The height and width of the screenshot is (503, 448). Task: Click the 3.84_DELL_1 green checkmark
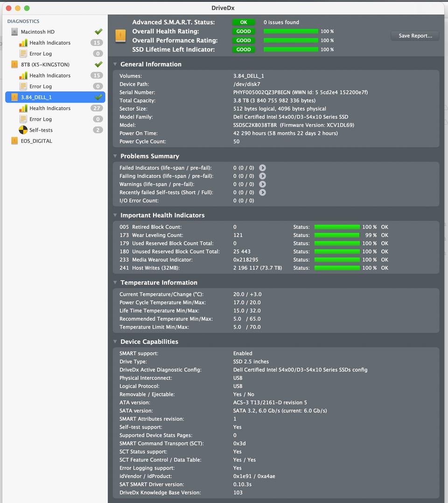pyautogui.click(x=98, y=97)
